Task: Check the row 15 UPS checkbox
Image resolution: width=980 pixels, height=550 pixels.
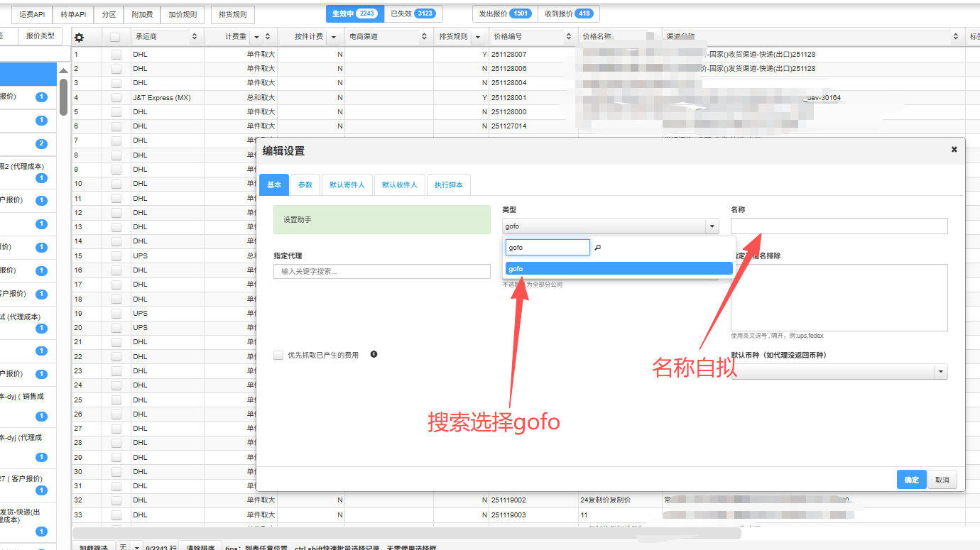Action: point(116,256)
